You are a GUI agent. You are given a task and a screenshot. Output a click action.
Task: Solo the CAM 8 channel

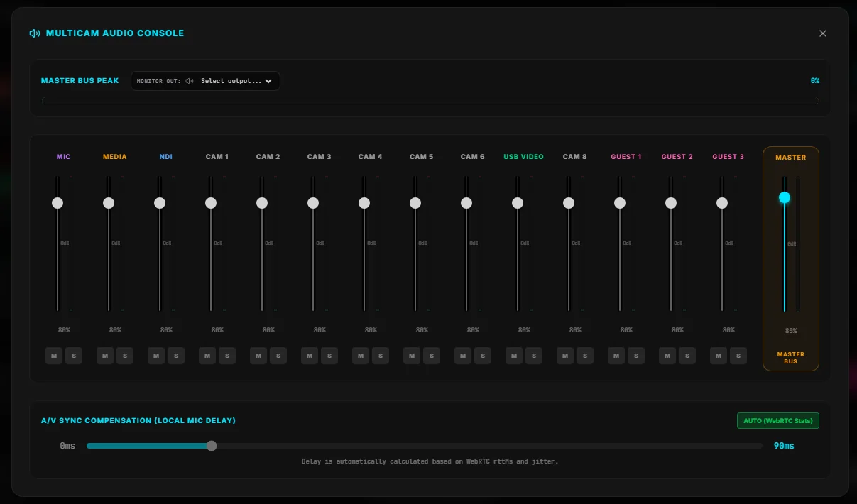(x=585, y=356)
